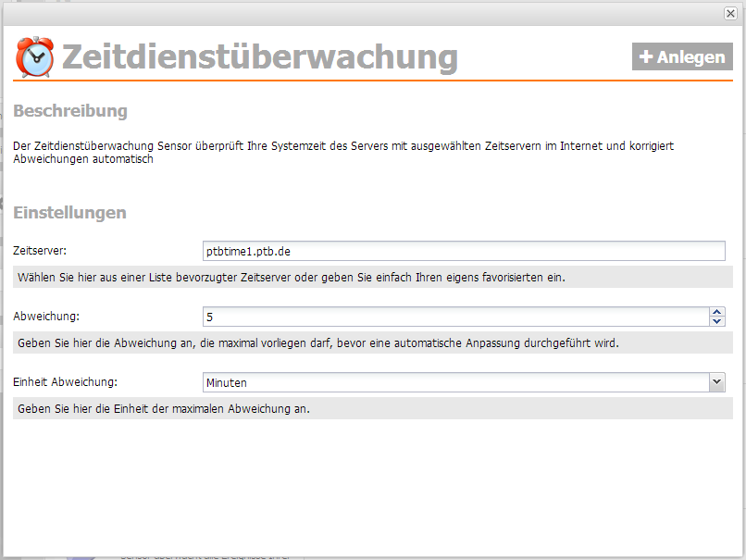The width and height of the screenshot is (746, 560).
Task: Click the Einheit Abweichung label
Action: pyautogui.click(x=65, y=382)
